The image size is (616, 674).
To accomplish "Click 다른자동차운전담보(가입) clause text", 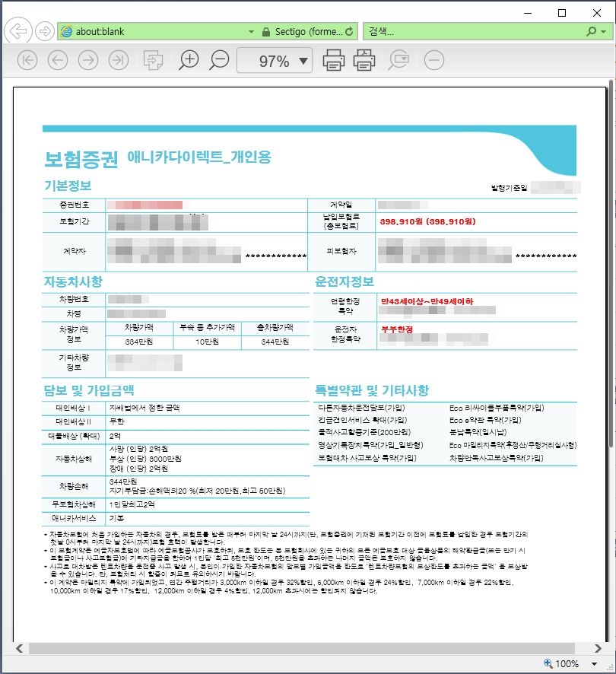I will coord(361,408).
